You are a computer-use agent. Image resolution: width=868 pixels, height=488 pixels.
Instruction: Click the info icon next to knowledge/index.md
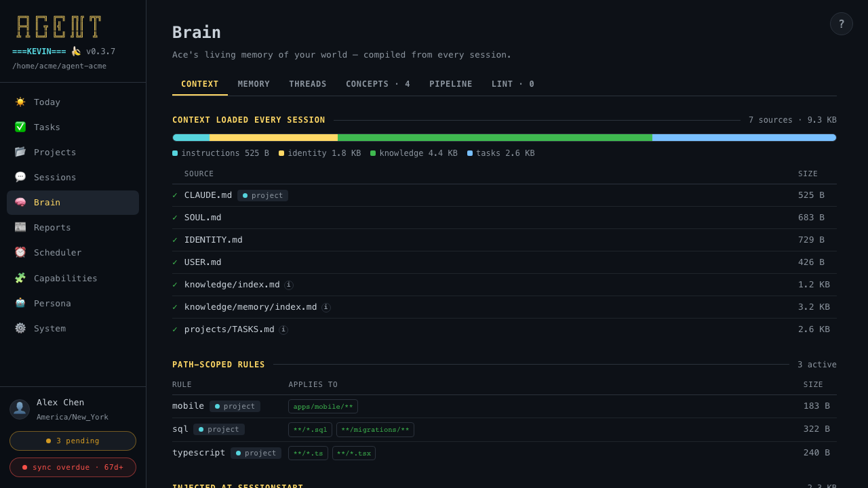(x=289, y=285)
